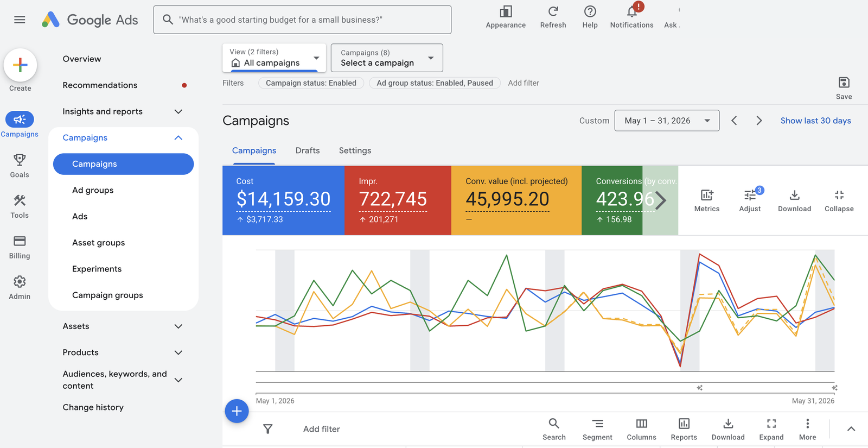Go to the previous date range

pyautogui.click(x=734, y=121)
